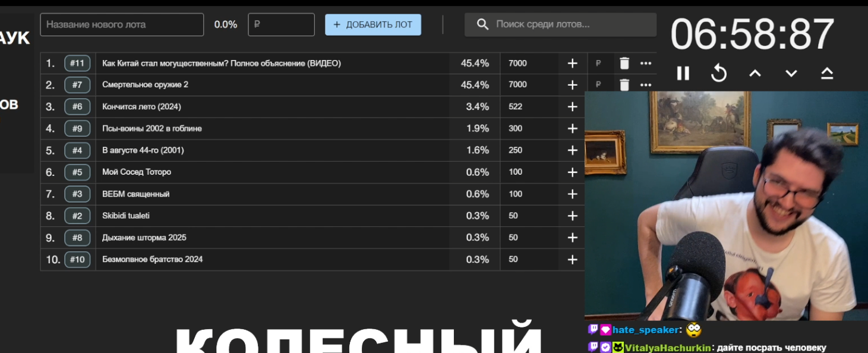Add amount to Кончится лето (2024) lot
Viewport: 868px width, 353px height.
coord(572,107)
